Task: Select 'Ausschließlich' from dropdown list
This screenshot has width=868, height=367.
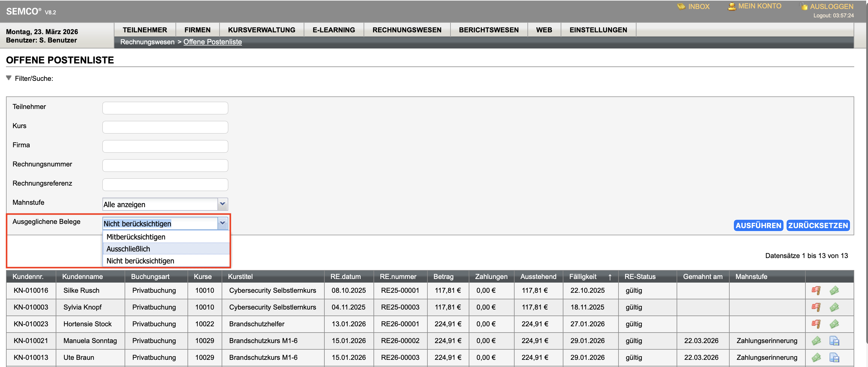Action: click(128, 249)
